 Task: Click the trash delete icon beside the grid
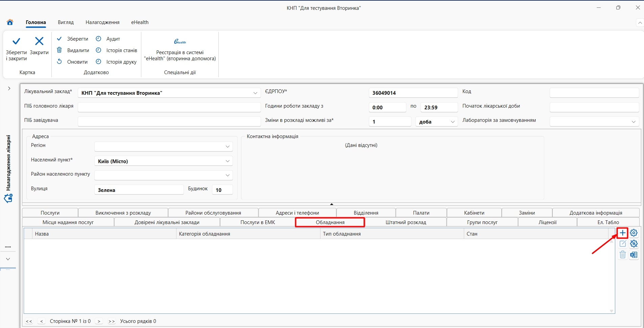[622, 255]
